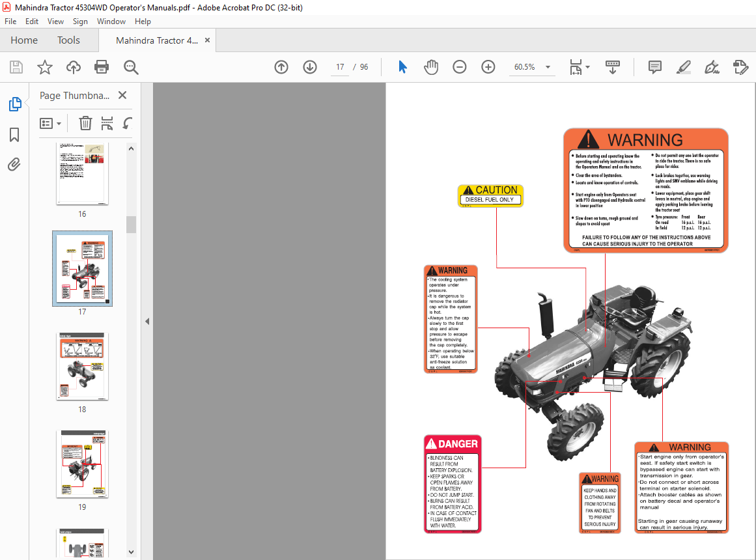This screenshot has height=560, width=756.
Task: Click the Save file icon
Action: (16, 67)
